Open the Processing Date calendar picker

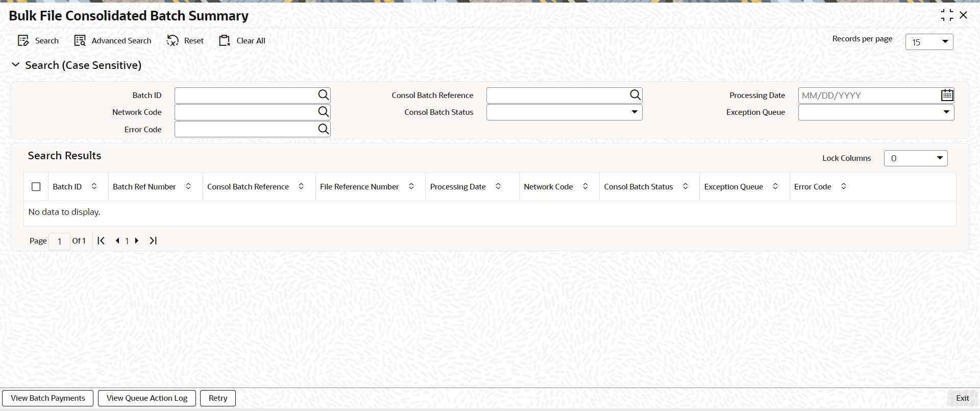coord(947,95)
